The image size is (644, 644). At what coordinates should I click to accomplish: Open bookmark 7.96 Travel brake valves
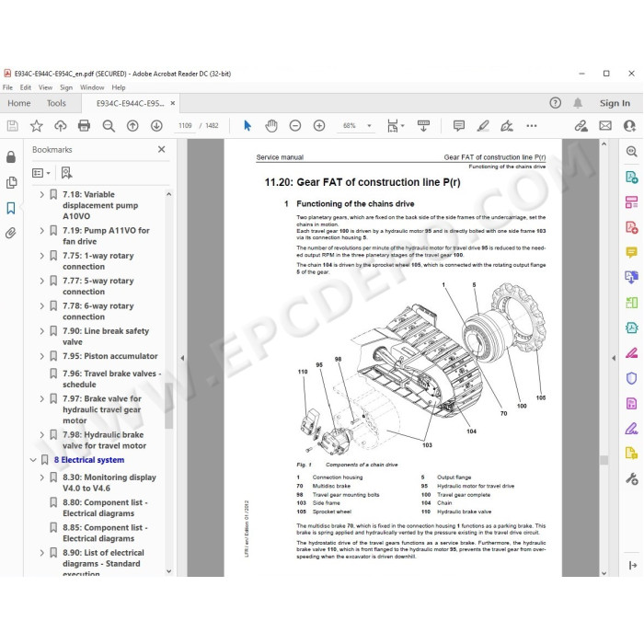(x=111, y=379)
